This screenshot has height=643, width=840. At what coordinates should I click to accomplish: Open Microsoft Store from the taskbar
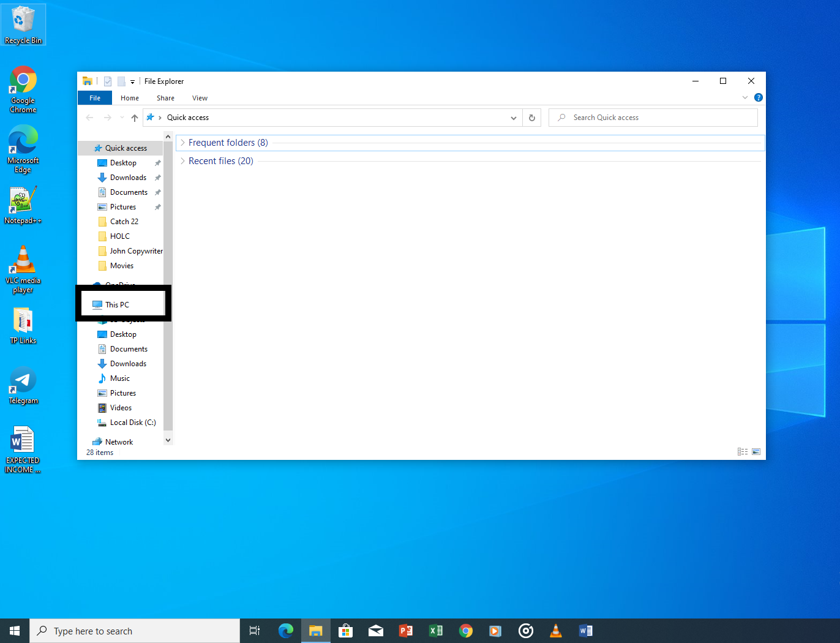point(346,631)
